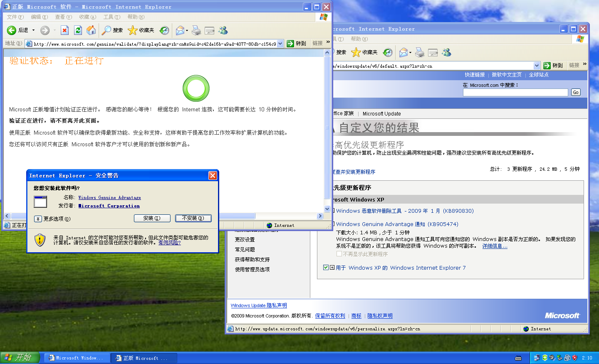Open Mail icon in Windows Update window
This screenshot has width=599, height=364.
[x=403, y=52]
